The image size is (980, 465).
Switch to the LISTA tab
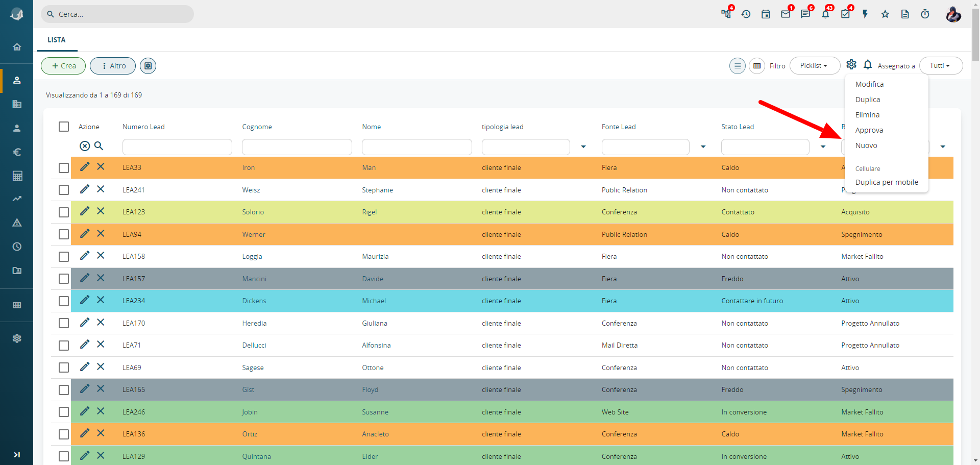[x=57, y=40]
